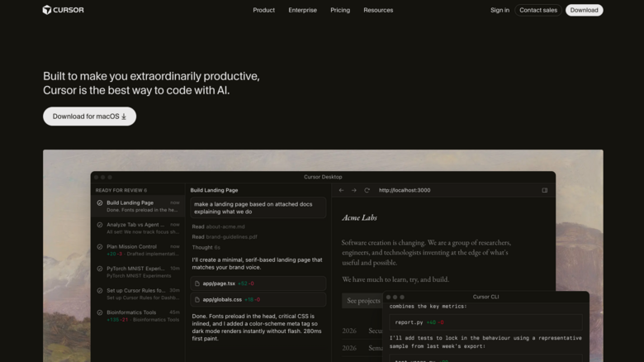Click the first 2026 row in preview page

(362, 331)
